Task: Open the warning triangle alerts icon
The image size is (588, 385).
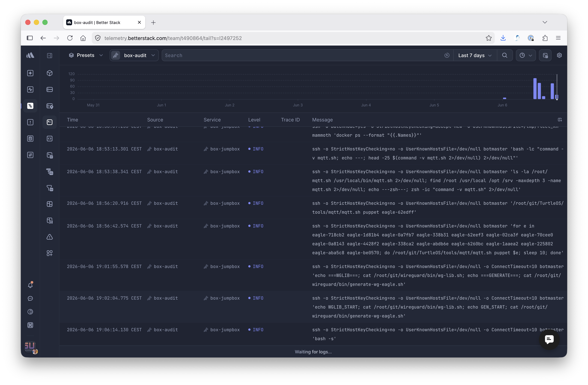Action: point(50,237)
